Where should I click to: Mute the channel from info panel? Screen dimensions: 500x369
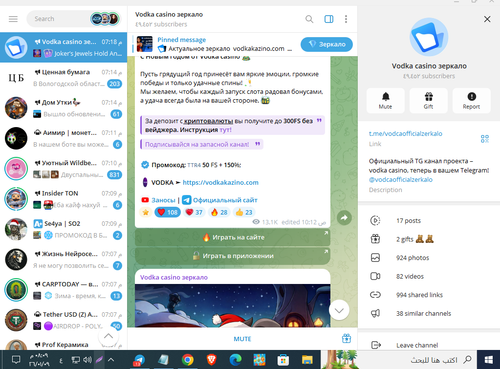(385, 101)
